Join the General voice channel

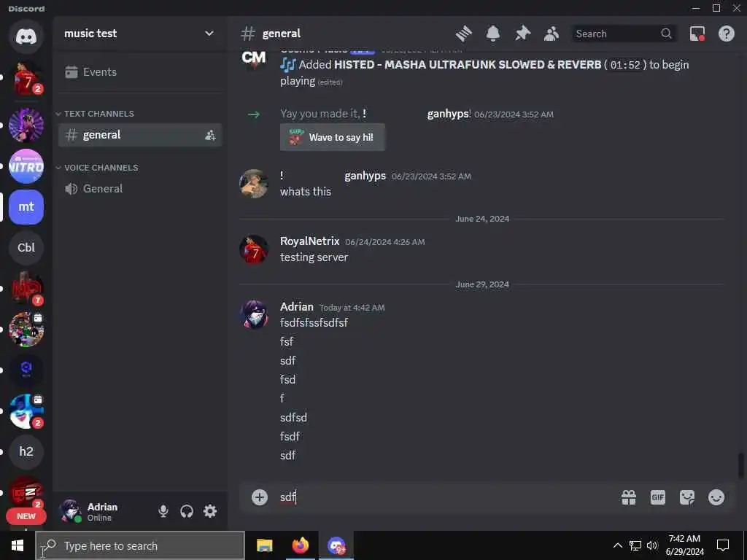coord(139,189)
